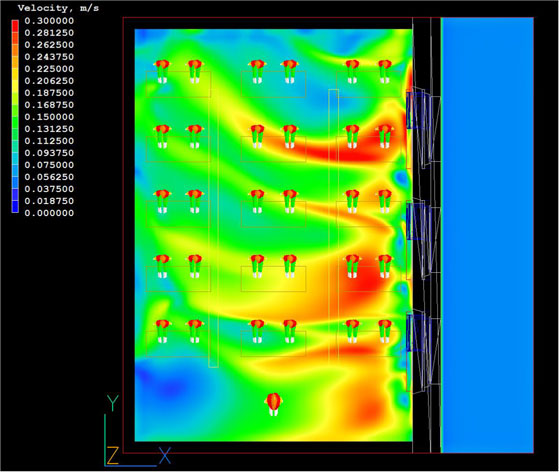Click the 0.187500 legend label
The height and width of the screenshot is (472, 559).
coord(49,93)
